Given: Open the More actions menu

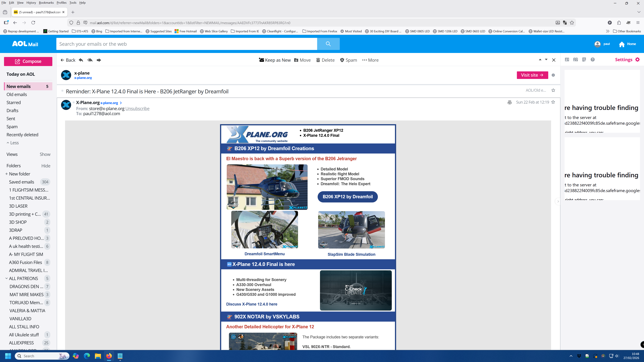Looking at the screenshot, I should click(370, 60).
